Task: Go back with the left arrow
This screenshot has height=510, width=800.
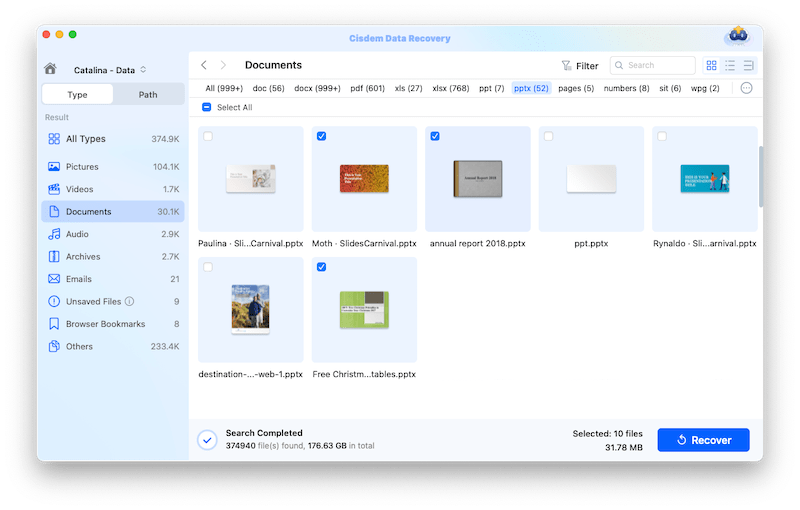Action: pos(204,65)
